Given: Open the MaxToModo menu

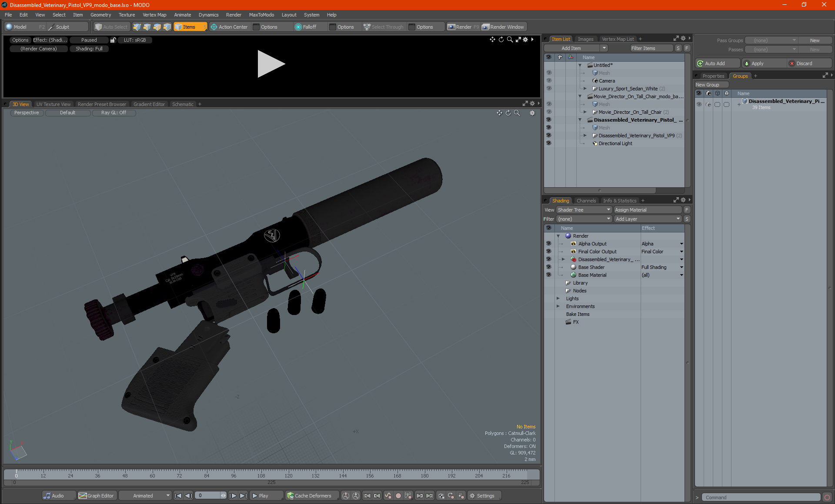Looking at the screenshot, I should pyautogui.click(x=261, y=15).
